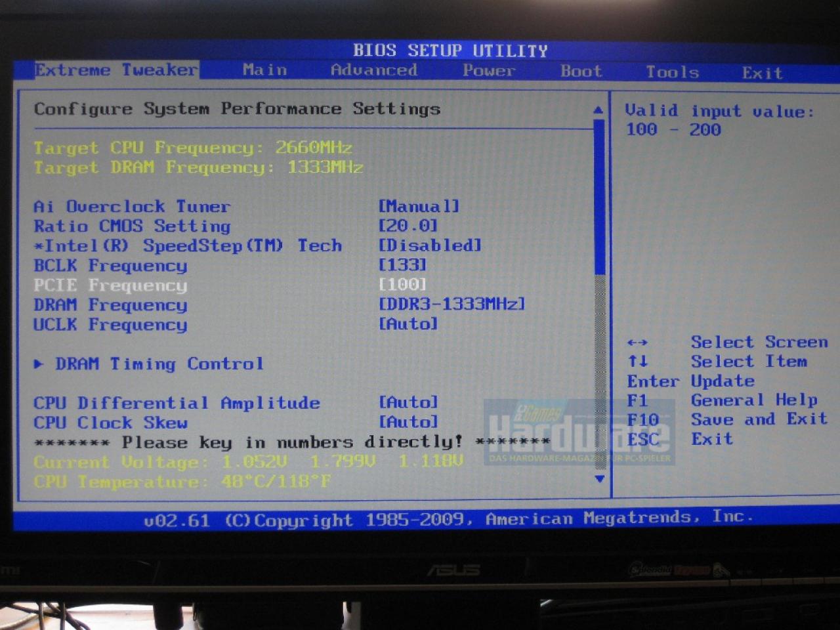The width and height of the screenshot is (840, 630).
Task: Click the left-right arrows Select Screen hint
Action: coord(727,342)
